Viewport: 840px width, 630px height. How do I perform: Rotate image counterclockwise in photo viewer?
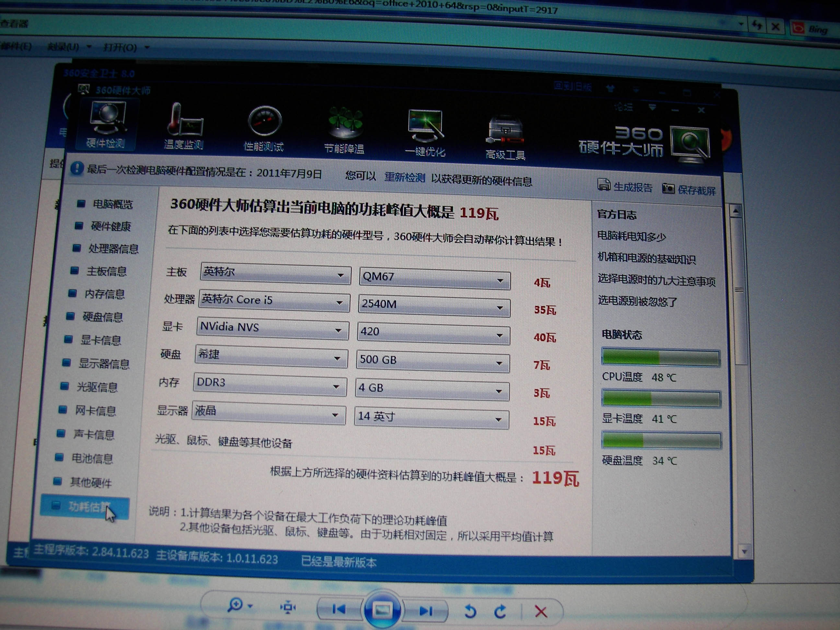470,612
